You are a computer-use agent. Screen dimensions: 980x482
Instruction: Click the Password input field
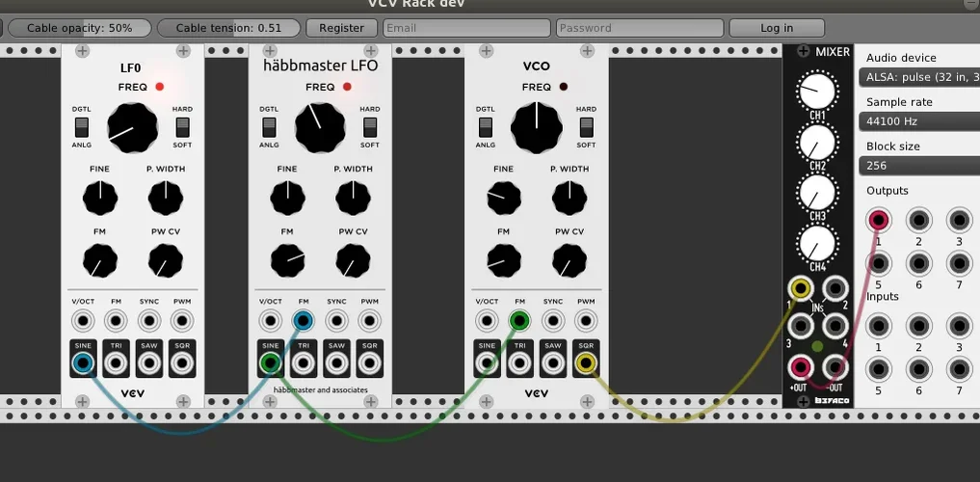pyautogui.click(x=640, y=28)
